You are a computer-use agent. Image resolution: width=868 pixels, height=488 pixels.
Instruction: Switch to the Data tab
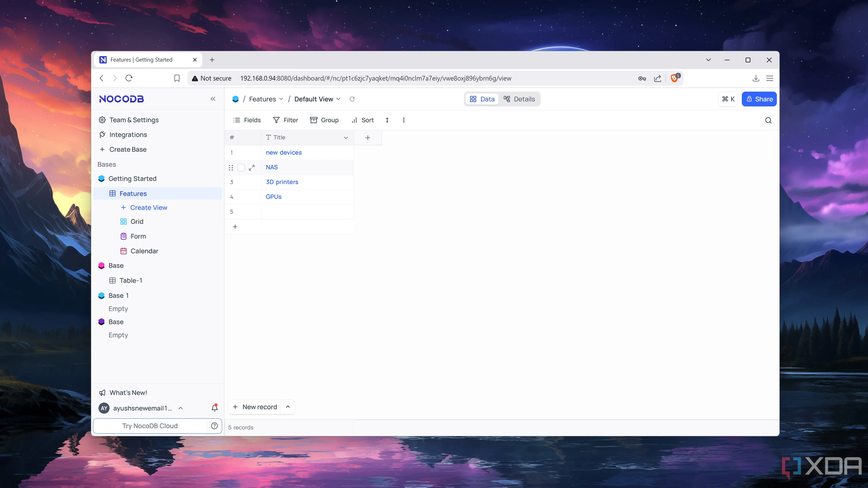(x=482, y=99)
